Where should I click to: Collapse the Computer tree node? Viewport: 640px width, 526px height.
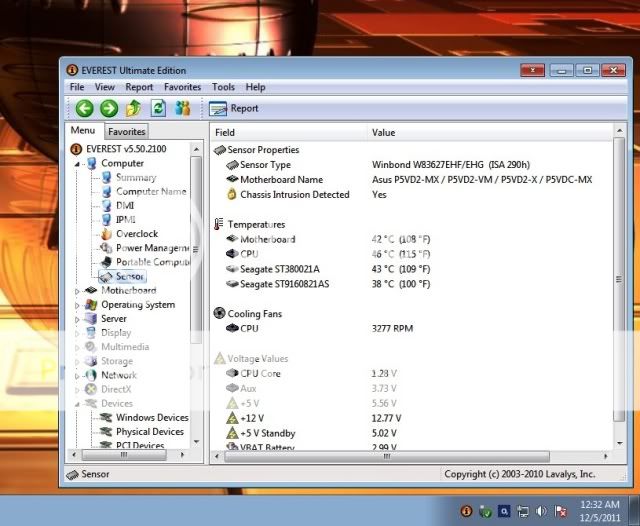click(x=77, y=164)
